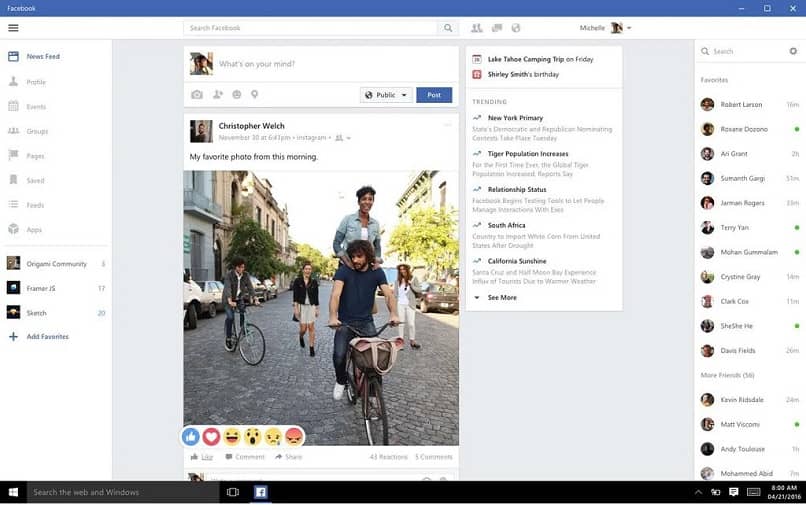The width and height of the screenshot is (806, 505).
Task: Open chat with Robert Larson
Action: (x=750, y=104)
